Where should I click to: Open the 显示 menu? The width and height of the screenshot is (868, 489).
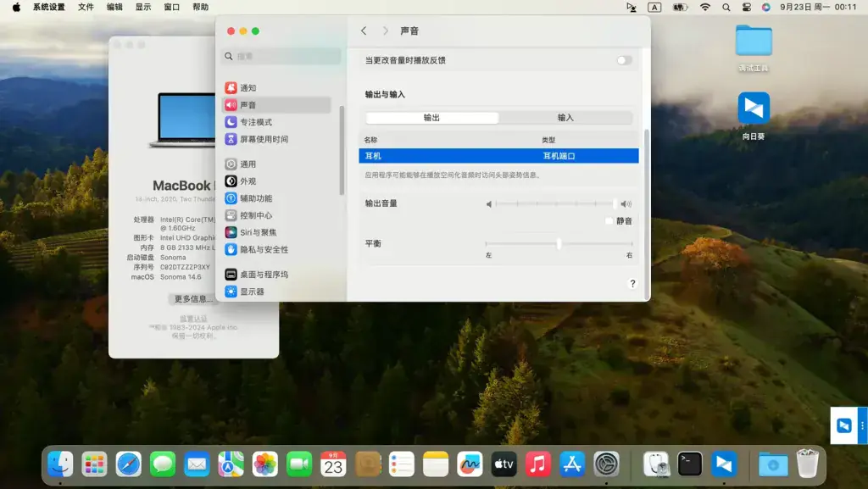pyautogui.click(x=143, y=7)
